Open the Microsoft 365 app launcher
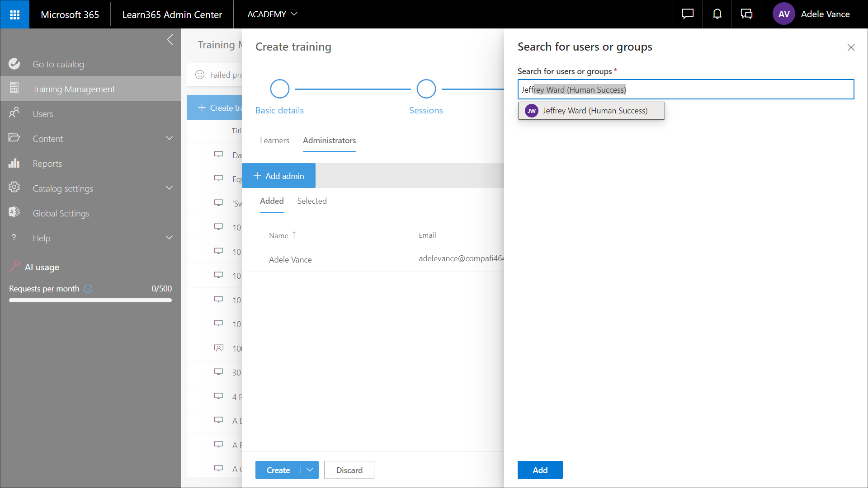Screen dimensions: 868x488 (14, 14)
